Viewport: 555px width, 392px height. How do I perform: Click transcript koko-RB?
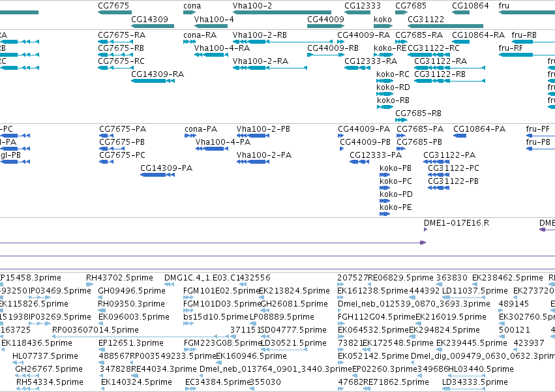coord(393,100)
